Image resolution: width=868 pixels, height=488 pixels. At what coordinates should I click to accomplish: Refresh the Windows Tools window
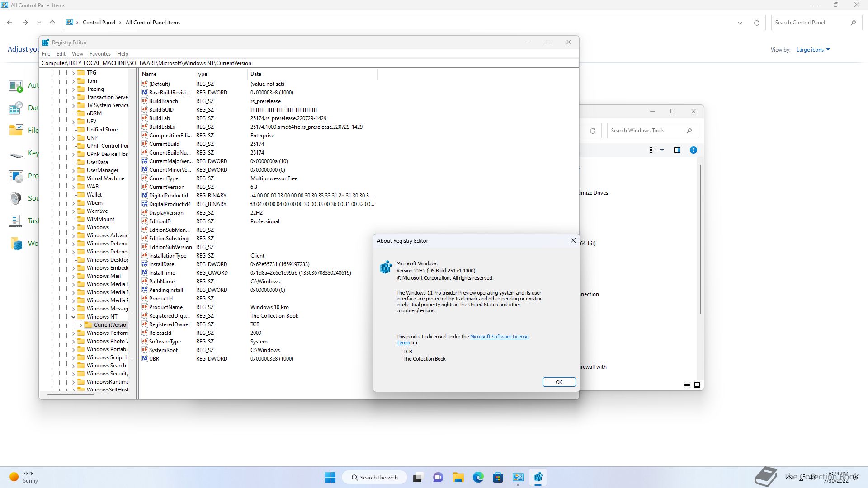592,131
